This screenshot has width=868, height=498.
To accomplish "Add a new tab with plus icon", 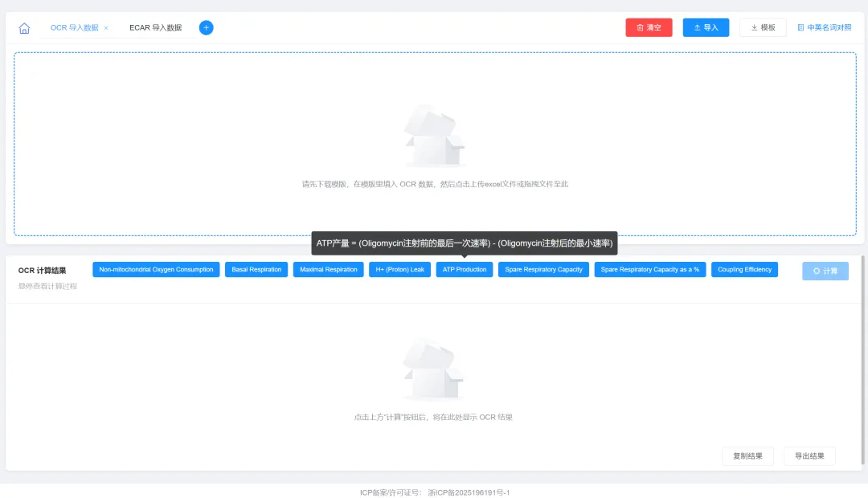I will [206, 28].
